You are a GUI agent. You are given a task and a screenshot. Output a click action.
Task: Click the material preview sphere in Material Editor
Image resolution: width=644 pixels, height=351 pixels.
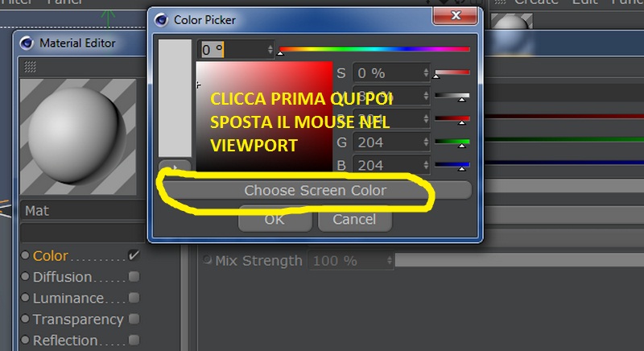click(x=78, y=137)
